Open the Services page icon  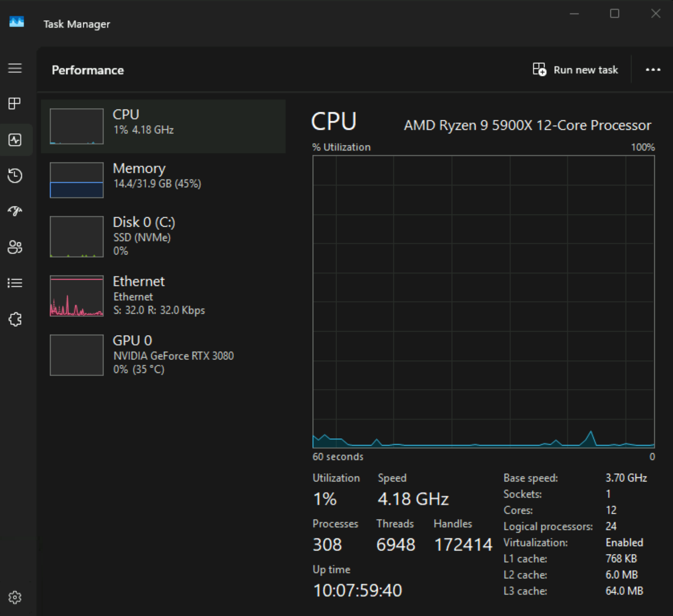point(15,319)
